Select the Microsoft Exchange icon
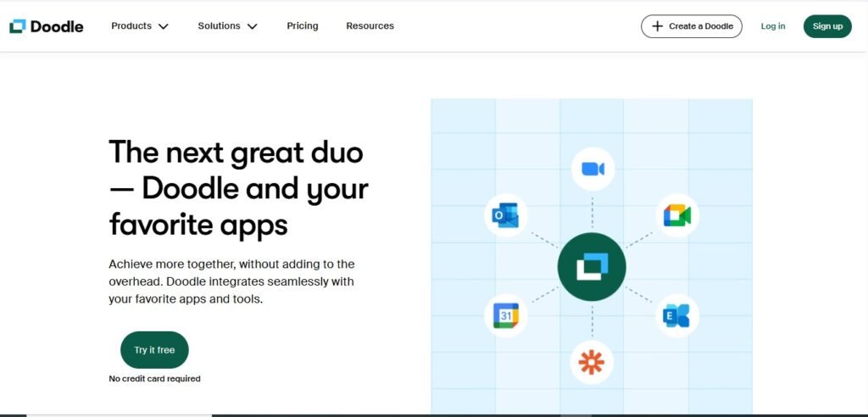Image resolution: width=868 pixels, height=417 pixels. 677,315
